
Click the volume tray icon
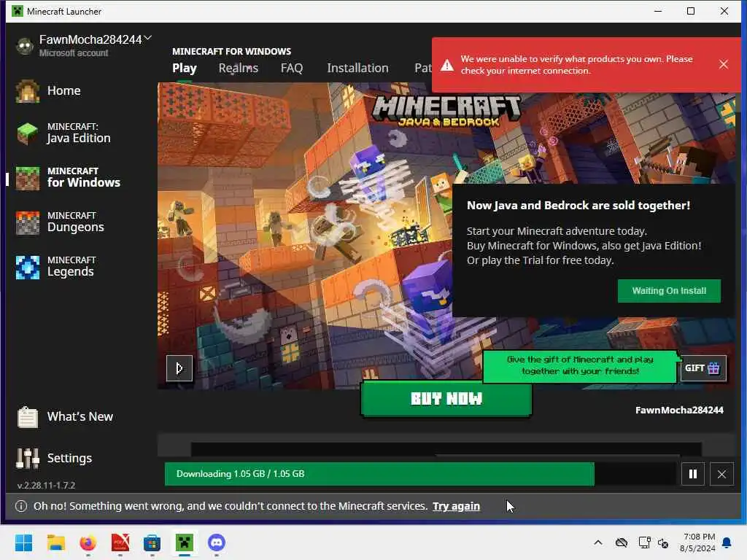[x=662, y=542]
